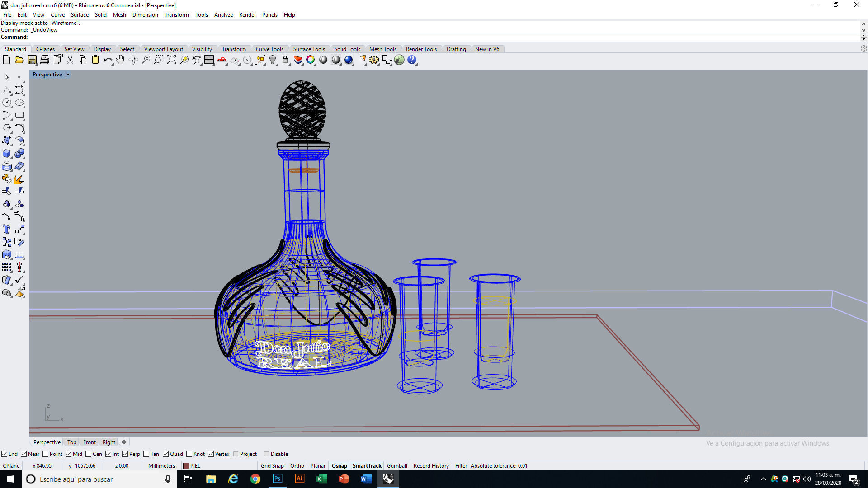Click the Windows search box in taskbar

99,479
